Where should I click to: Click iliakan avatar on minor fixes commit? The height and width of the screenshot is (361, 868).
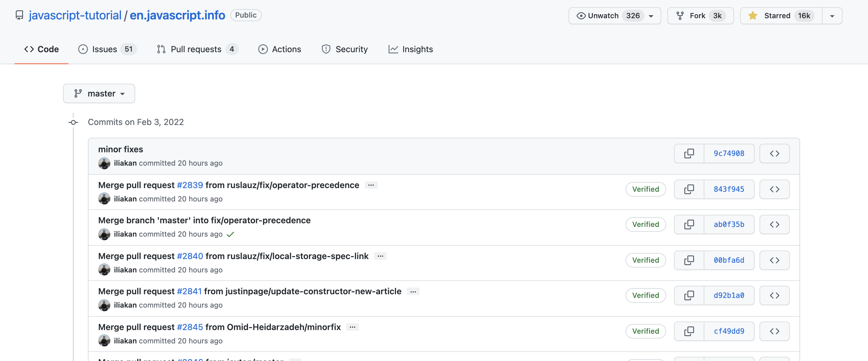pyautogui.click(x=104, y=163)
